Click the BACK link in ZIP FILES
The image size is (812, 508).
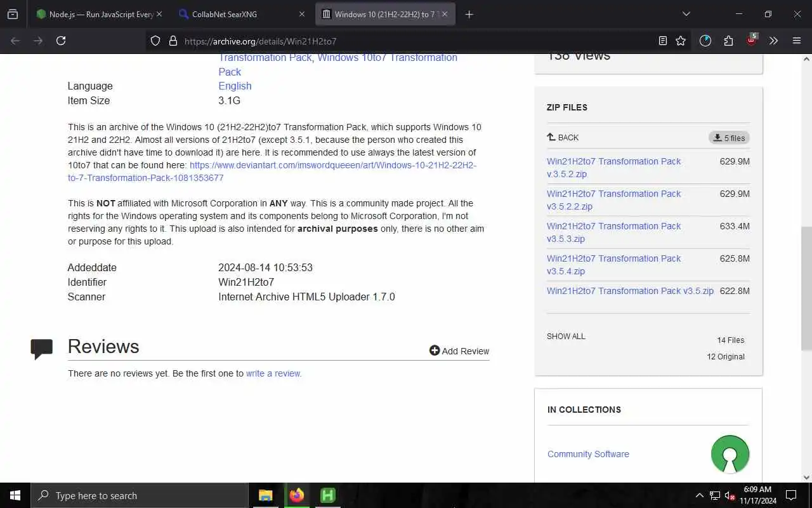click(x=563, y=137)
